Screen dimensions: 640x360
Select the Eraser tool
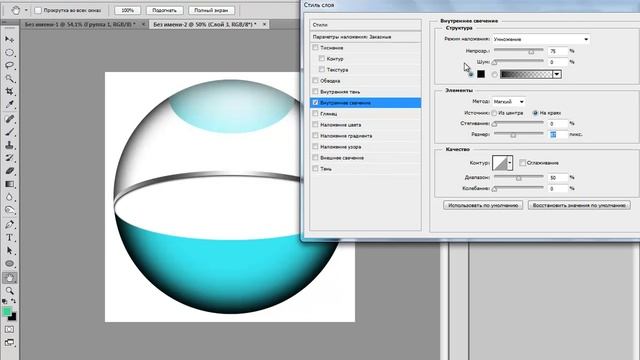point(9,171)
